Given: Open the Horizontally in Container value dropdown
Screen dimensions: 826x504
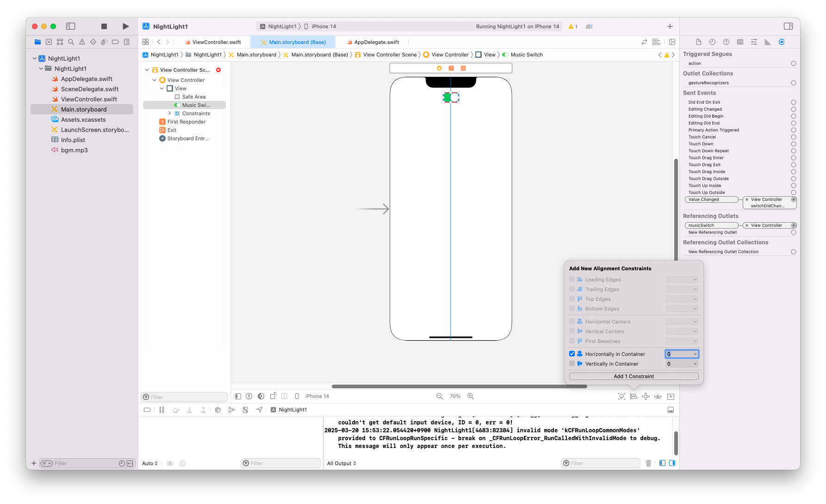Looking at the screenshot, I should (x=695, y=354).
